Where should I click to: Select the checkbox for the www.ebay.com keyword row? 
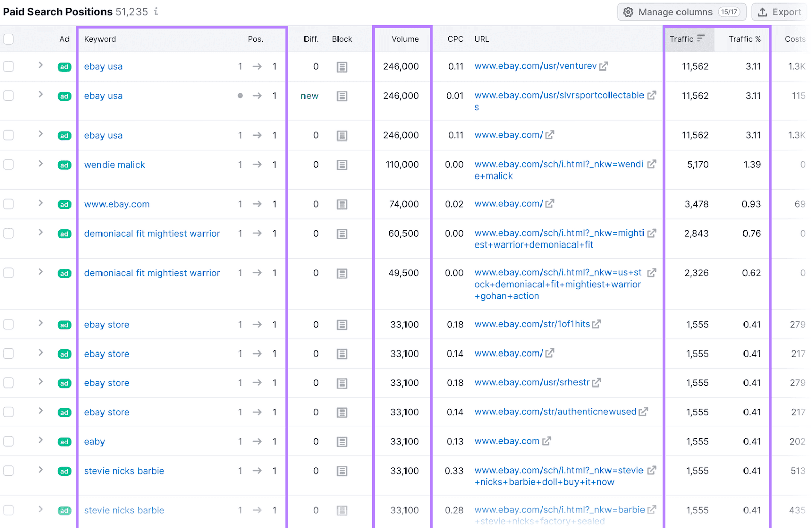tap(9, 204)
